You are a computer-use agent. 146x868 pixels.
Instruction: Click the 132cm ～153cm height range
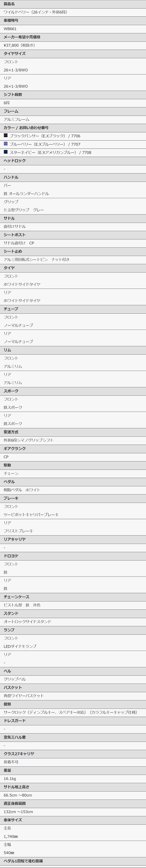pyautogui.click(x=18, y=811)
